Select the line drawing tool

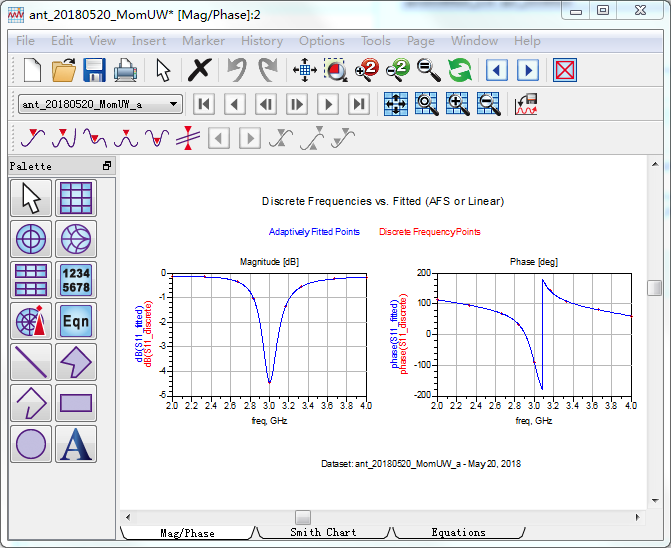click(31, 362)
